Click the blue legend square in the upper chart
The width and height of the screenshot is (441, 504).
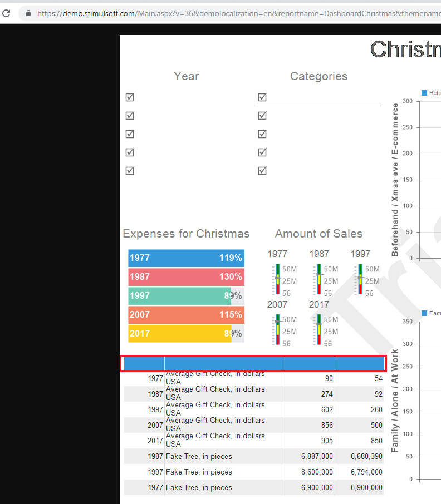point(424,93)
